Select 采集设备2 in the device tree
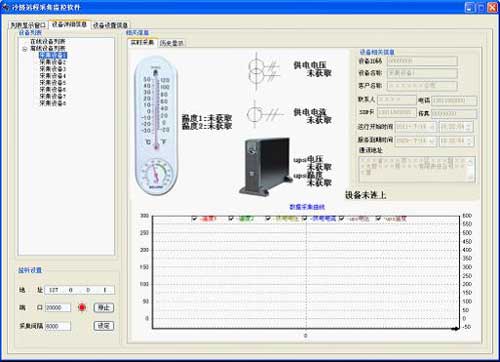 (53, 62)
